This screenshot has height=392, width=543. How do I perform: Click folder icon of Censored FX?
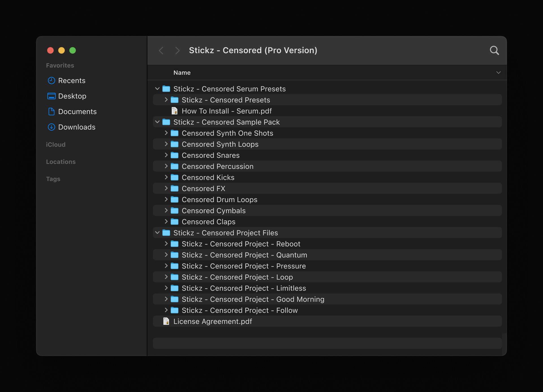(174, 188)
